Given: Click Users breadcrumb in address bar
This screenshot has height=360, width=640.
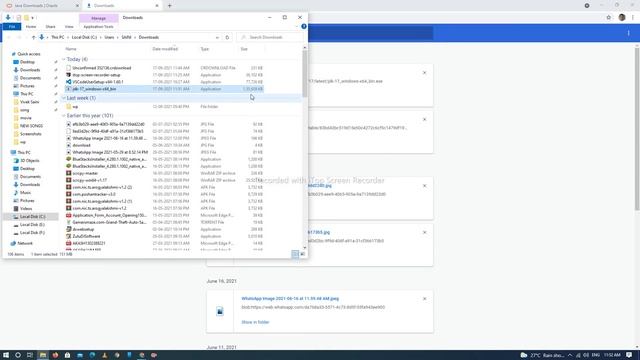Looking at the screenshot, I should tap(109, 37).
